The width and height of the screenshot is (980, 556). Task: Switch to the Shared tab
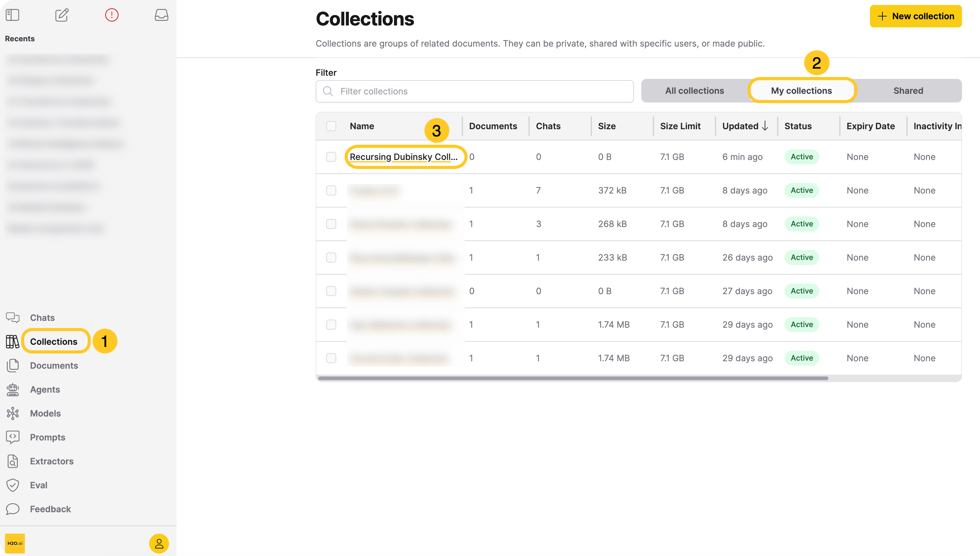pyautogui.click(x=908, y=90)
